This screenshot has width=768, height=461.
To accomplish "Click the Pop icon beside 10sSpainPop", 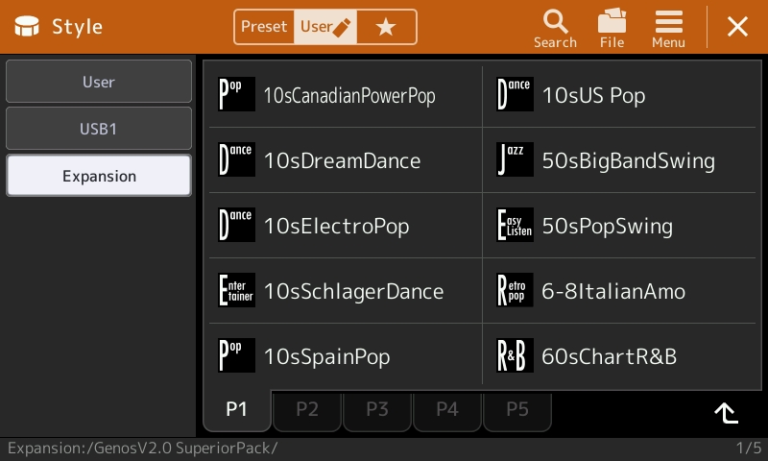I will tap(236, 355).
